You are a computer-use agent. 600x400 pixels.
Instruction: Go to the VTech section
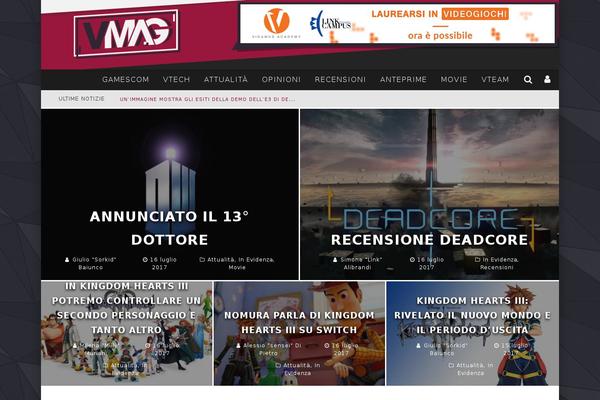[176, 80]
